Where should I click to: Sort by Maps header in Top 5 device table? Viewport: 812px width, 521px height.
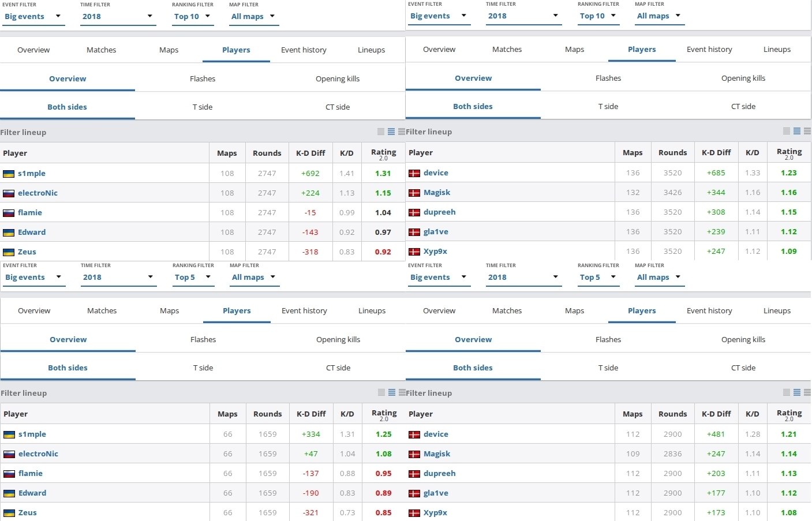click(633, 414)
